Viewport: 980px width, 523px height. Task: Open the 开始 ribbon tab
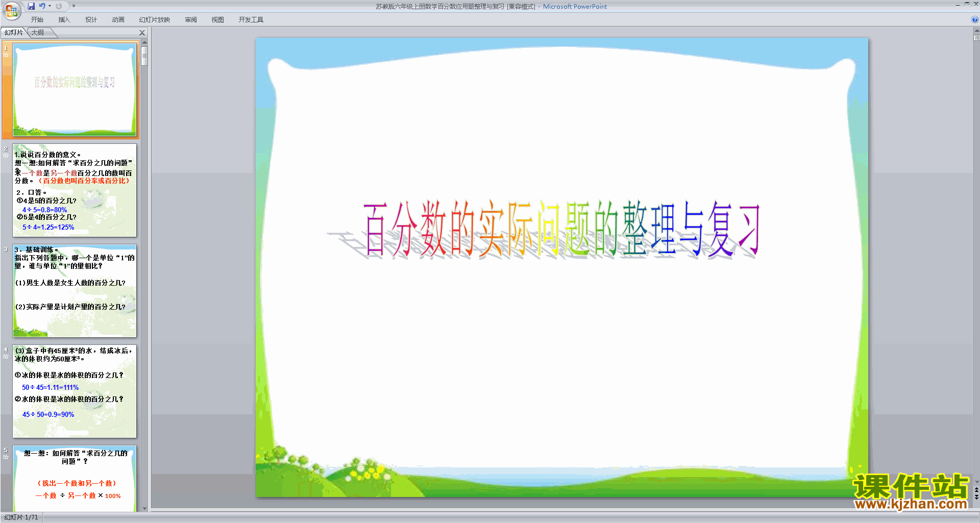37,20
